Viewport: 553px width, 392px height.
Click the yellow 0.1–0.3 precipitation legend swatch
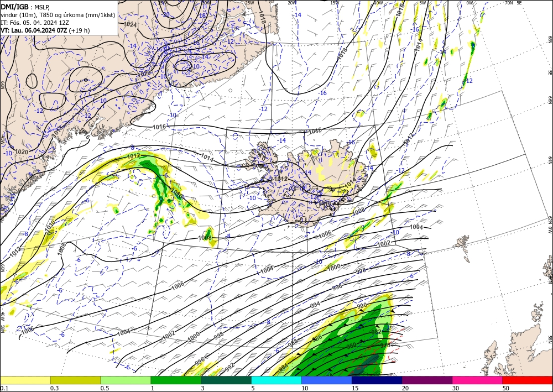click(25, 380)
